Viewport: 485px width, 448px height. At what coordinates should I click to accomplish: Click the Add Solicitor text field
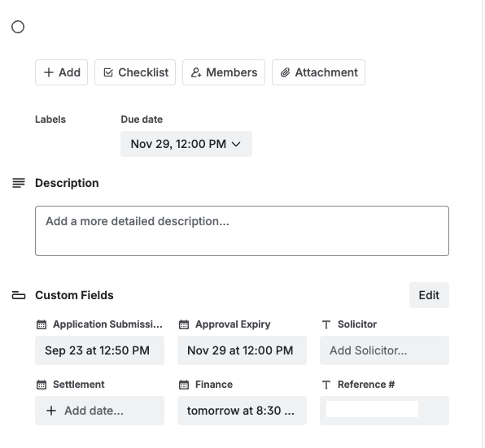click(384, 350)
